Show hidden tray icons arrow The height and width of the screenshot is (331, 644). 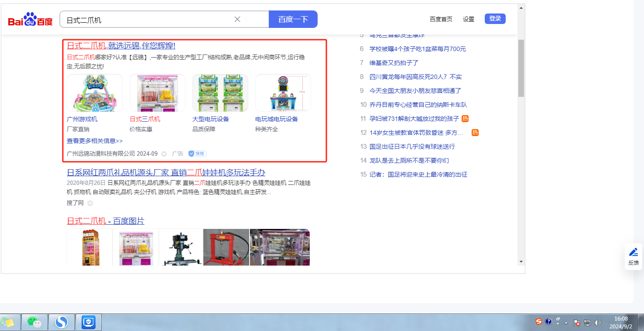click(x=566, y=323)
